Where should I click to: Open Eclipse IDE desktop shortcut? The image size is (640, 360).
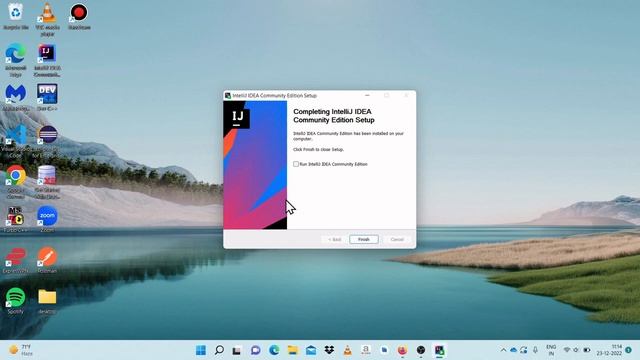(47, 141)
